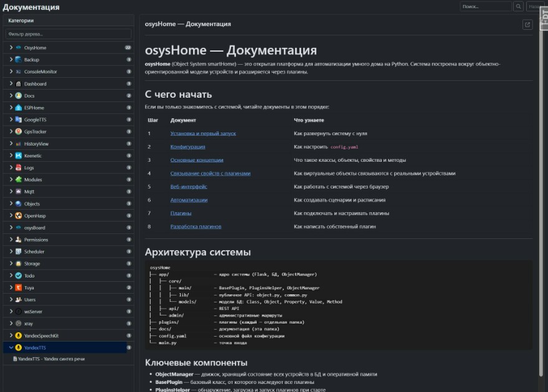Select the Permissions tree row label

point(36,240)
